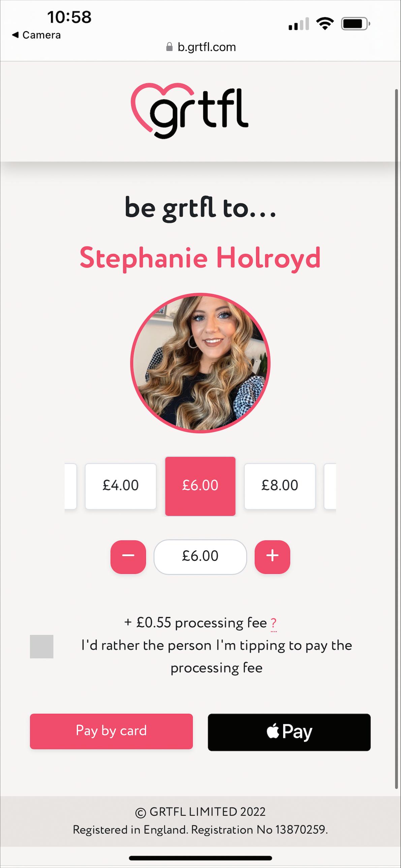401x868 pixels.
Task: Tap the Wi-Fi status icon
Action: [x=325, y=24]
